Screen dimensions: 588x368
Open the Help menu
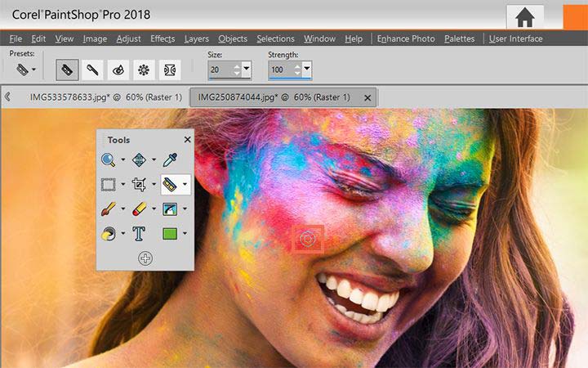point(354,38)
